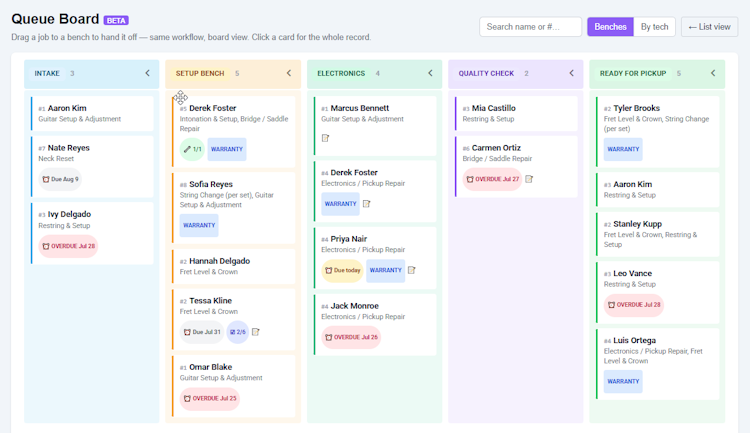
Task: Collapse the Setup Bench column
Action: pyautogui.click(x=289, y=73)
